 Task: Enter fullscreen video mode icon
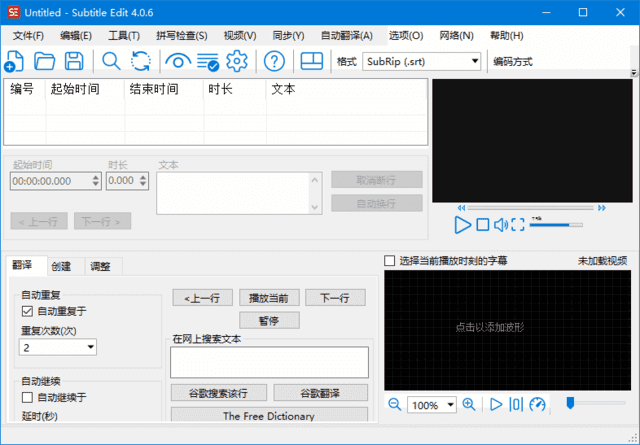[518, 225]
